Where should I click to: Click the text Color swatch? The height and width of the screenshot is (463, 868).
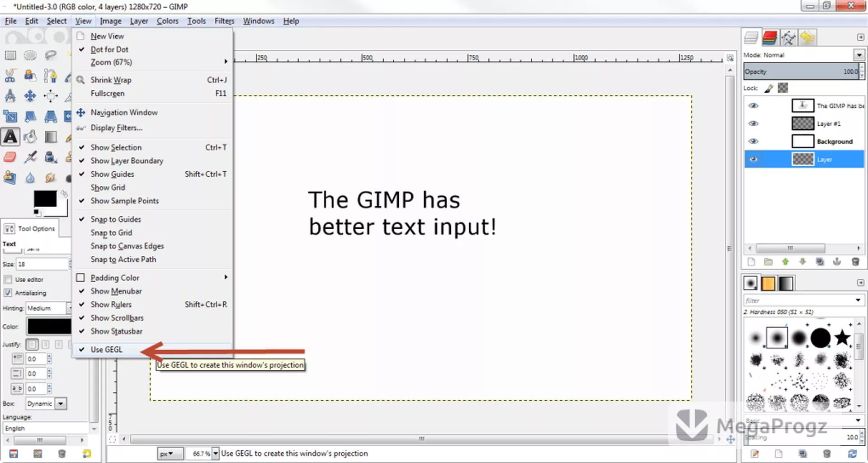coord(49,326)
